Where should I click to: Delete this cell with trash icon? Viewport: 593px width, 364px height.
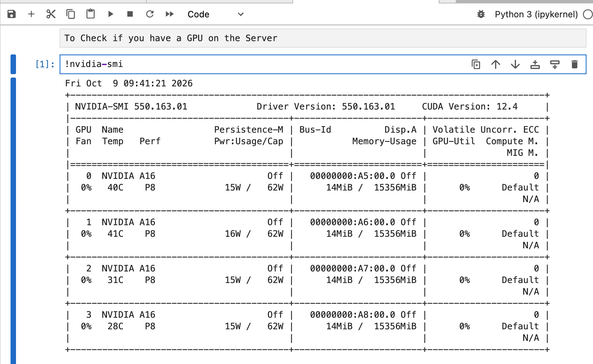click(575, 64)
